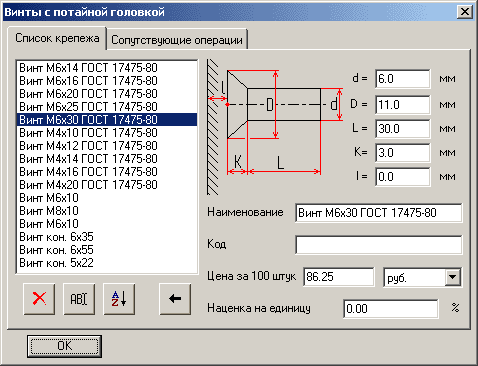Select Винт М4х10 ГОСТ 17475-80
The height and width of the screenshot is (366, 478).
click(107, 133)
